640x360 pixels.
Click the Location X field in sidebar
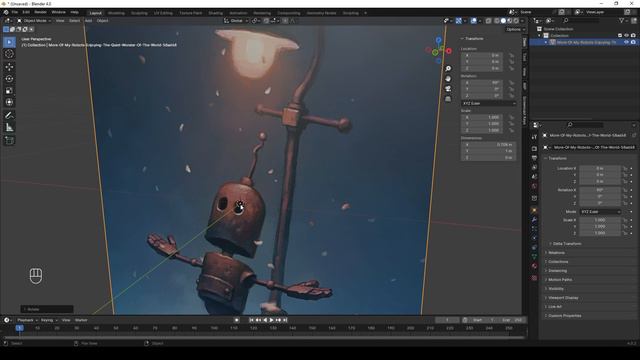482,55
